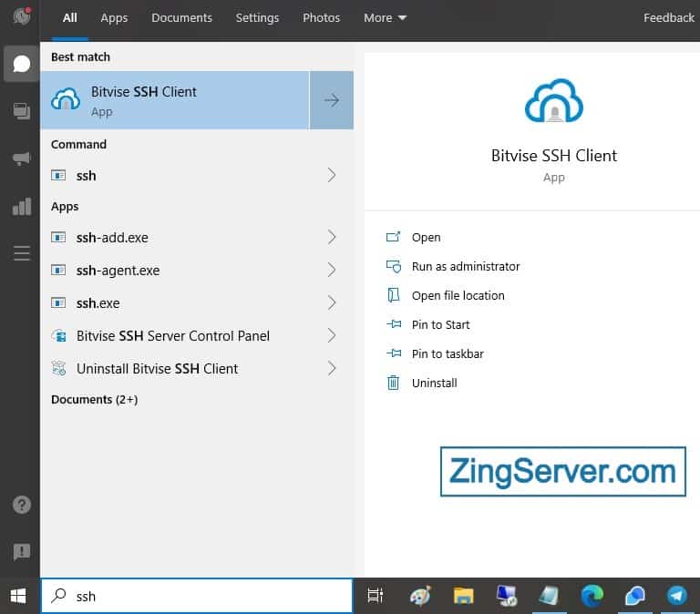Click the stacked windows sidebar icon
Image resolution: width=700 pixels, height=614 pixels.
point(22,111)
